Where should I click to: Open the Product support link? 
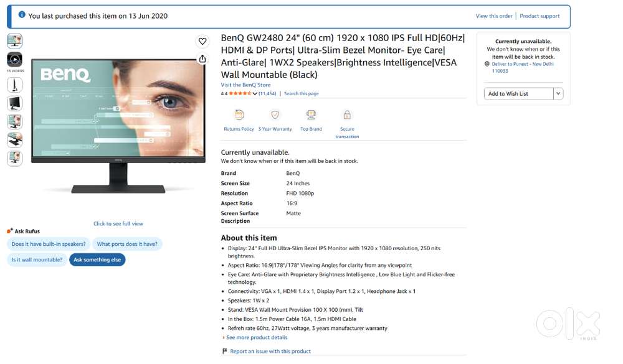(540, 16)
